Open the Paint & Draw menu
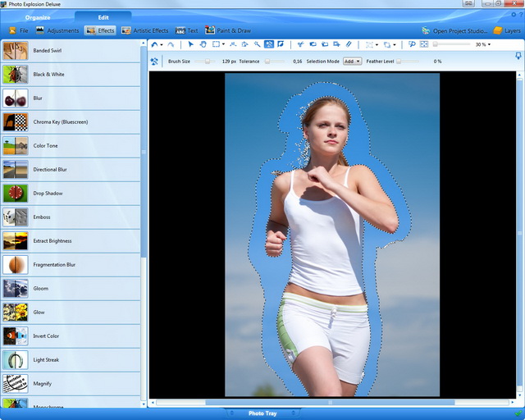The image size is (525, 420). [x=228, y=30]
